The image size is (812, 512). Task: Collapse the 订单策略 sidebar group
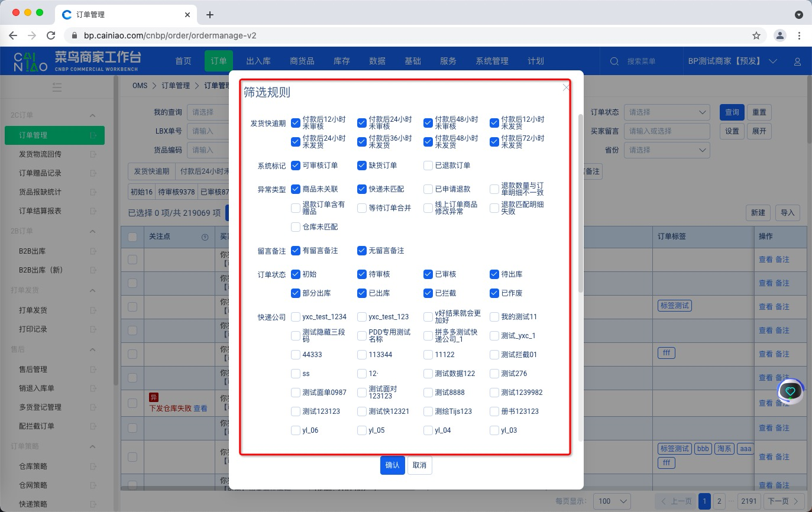click(93, 446)
